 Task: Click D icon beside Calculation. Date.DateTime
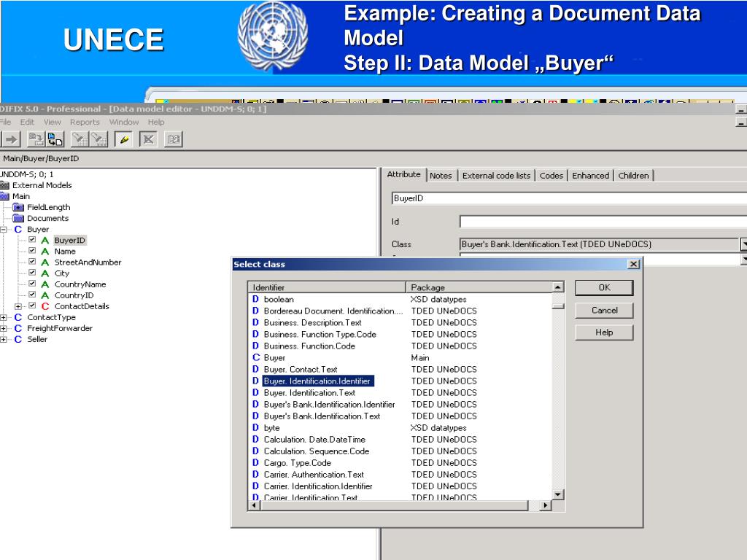(255, 440)
